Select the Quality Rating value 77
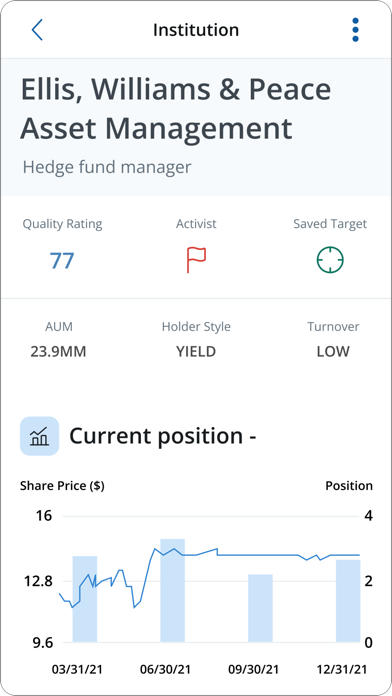Image resolution: width=392 pixels, height=696 pixels. 62,261
